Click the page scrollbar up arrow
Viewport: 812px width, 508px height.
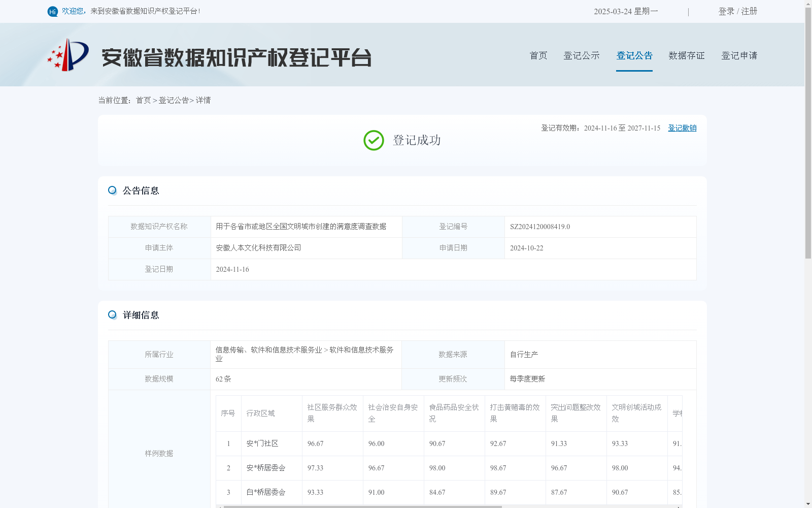[808, 4]
